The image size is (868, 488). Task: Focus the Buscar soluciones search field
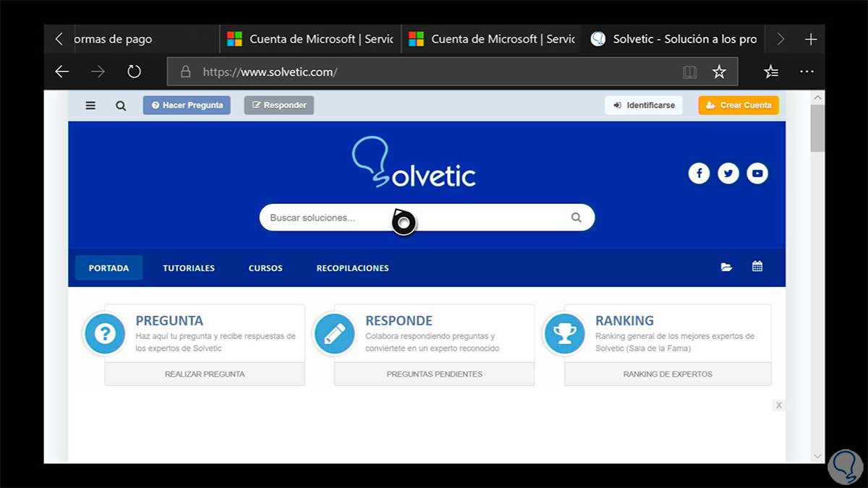click(427, 217)
